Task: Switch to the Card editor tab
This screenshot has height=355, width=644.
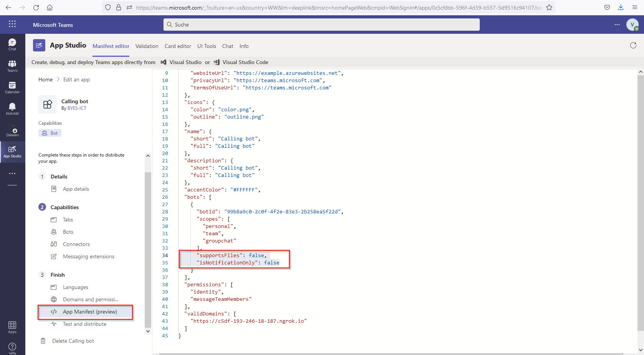Action: (x=178, y=46)
